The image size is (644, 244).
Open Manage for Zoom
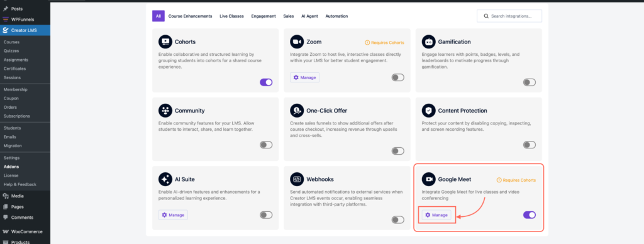click(x=304, y=77)
